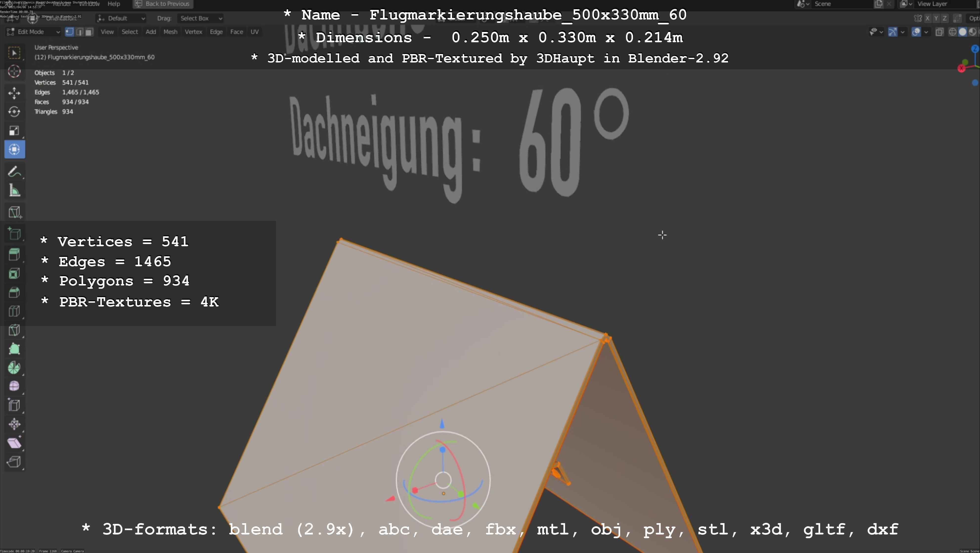Image resolution: width=980 pixels, height=553 pixels.
Task: Click the red X navigation gizmo axis
Action: tap(962, 68)
